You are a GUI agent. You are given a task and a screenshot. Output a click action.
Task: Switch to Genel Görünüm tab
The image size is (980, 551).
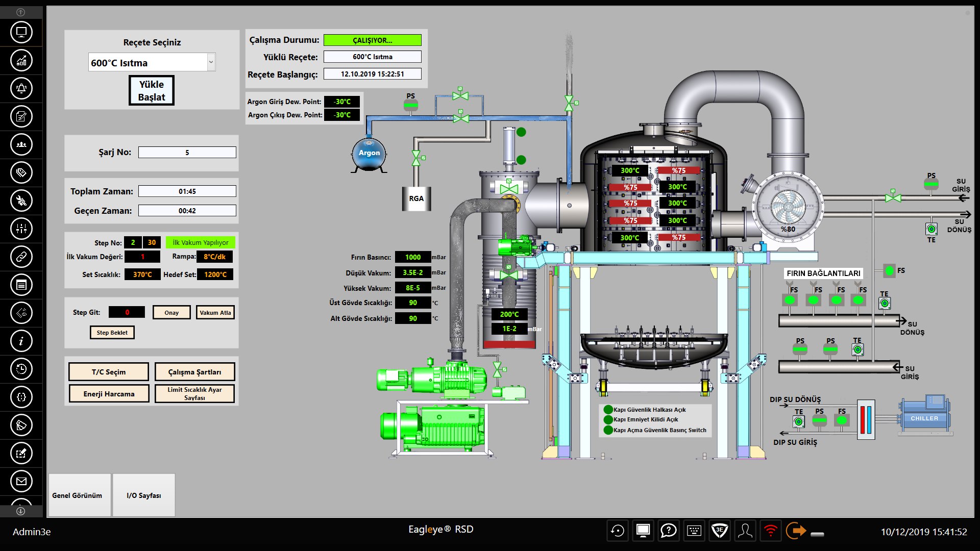coord(80,495)
